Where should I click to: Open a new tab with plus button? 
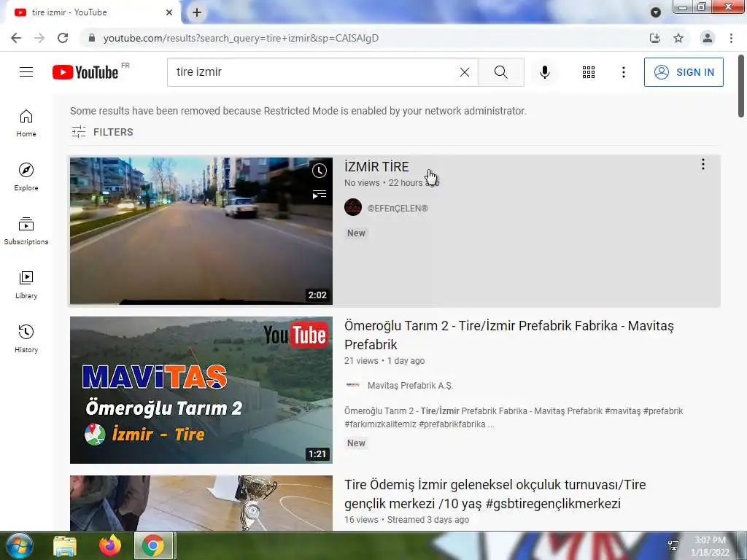tap(197, 12)
